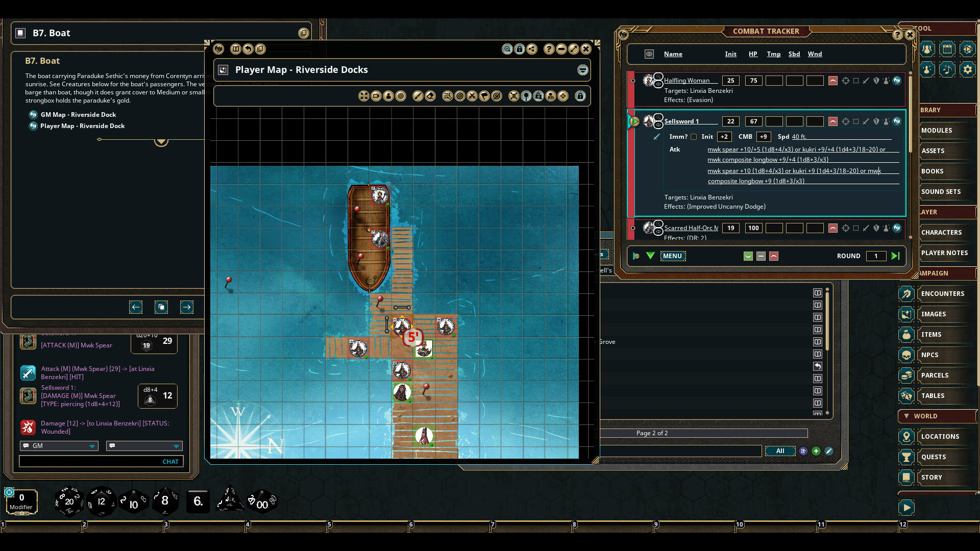Open the Parcels icon in the Campaign section
This screenshot has width=980, height=551.
906,375
